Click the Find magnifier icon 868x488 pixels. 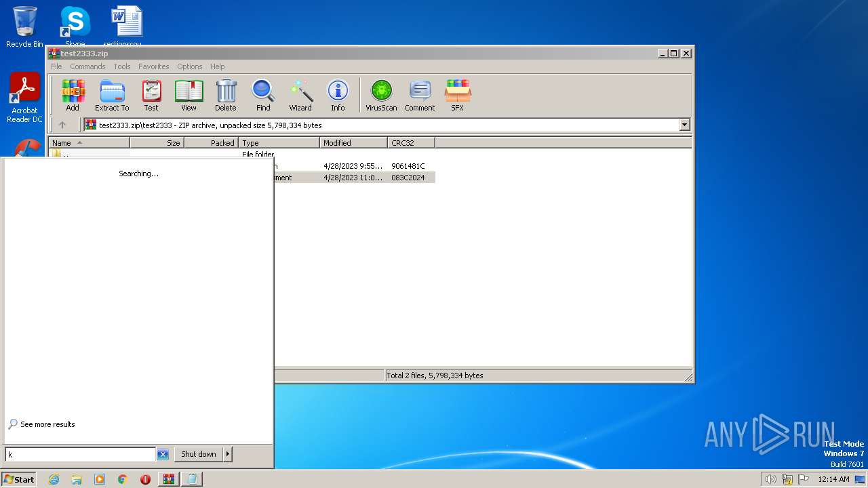(263, 95)
